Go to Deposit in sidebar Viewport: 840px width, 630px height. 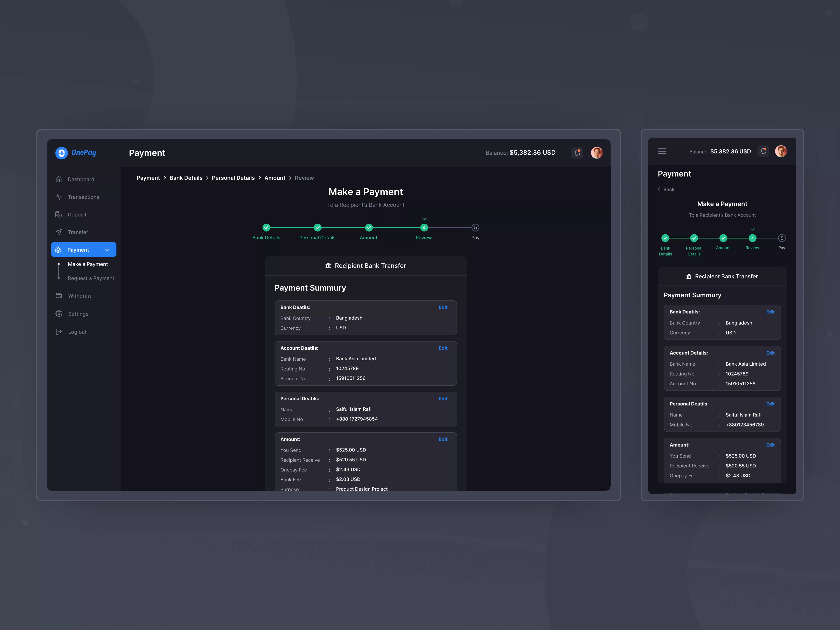(x=77, y=215)
